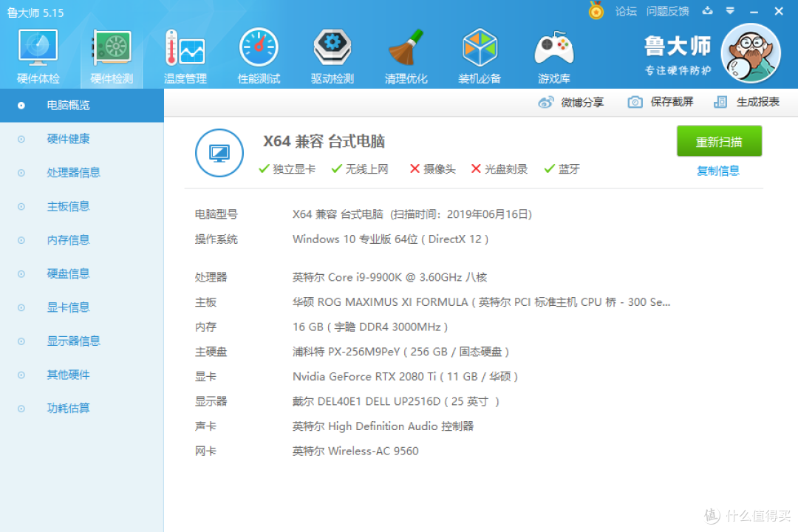Click the 光盘刻录 status item

coord(499,169)
